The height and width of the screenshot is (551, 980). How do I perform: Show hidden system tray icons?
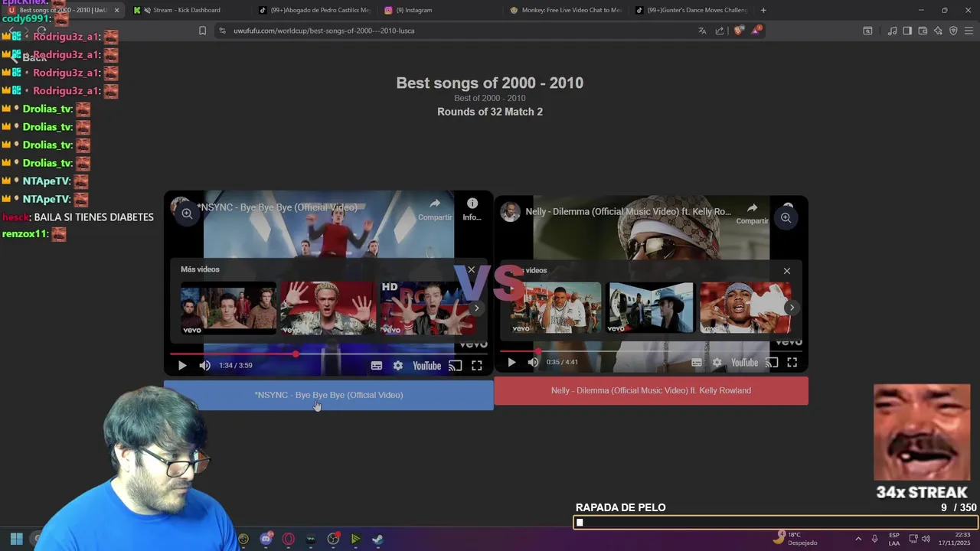(858, 539)
